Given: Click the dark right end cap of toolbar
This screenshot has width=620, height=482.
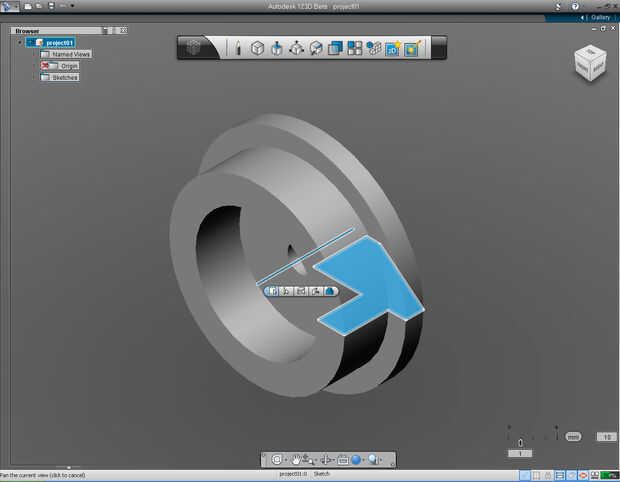Looking at the screenshot, I should pyautogui.click(x=439, y=48).
